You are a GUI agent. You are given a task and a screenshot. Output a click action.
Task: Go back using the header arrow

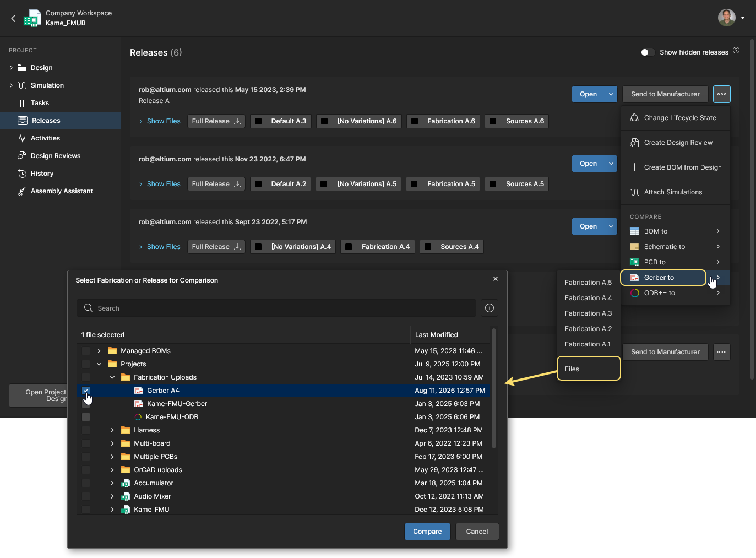(x=13, y=18)
